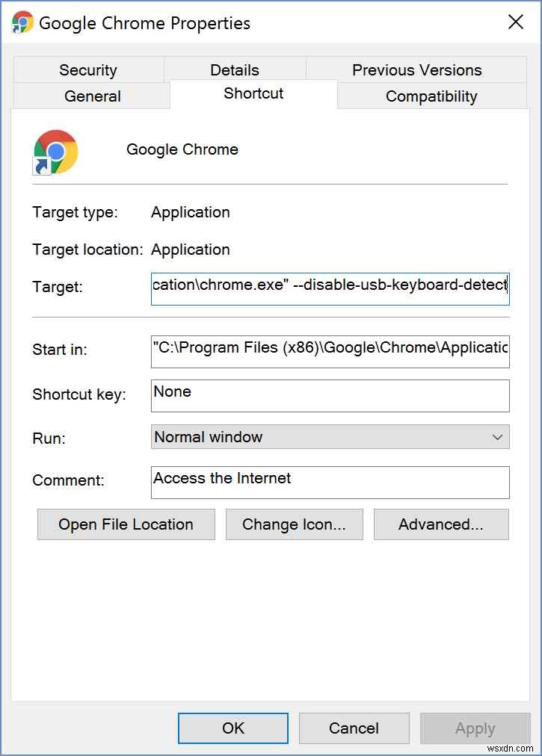
Task: Switch to the Details tab
Action: tap(234, 69)
